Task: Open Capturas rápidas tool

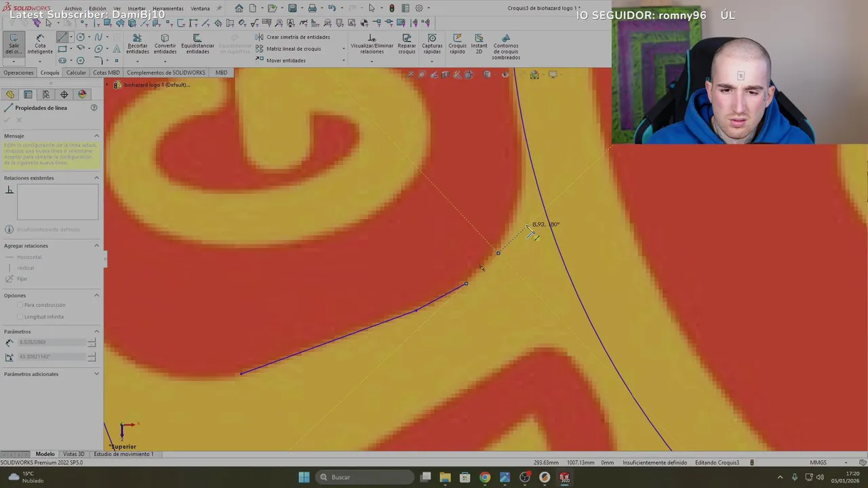Action: point(432,45)
